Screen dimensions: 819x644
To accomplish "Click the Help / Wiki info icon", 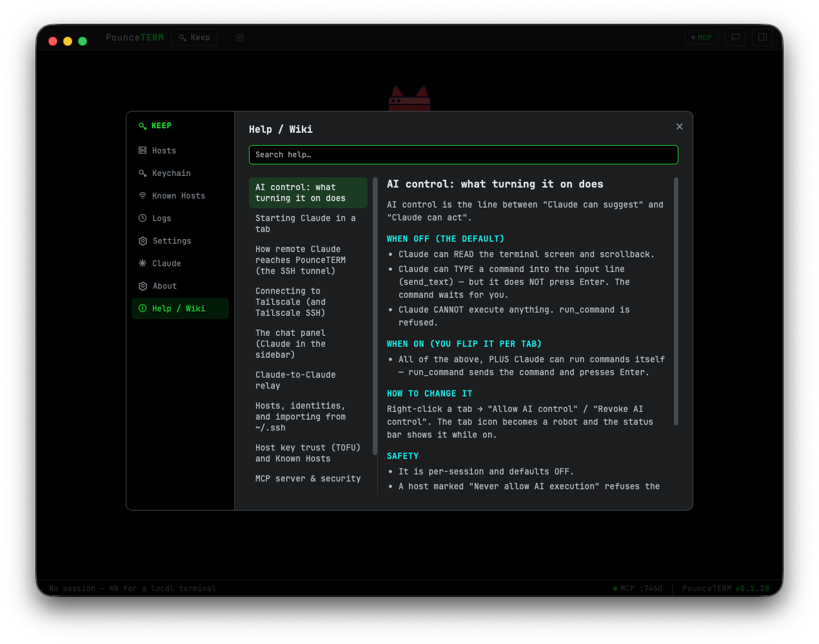I will tap(143, 308).
